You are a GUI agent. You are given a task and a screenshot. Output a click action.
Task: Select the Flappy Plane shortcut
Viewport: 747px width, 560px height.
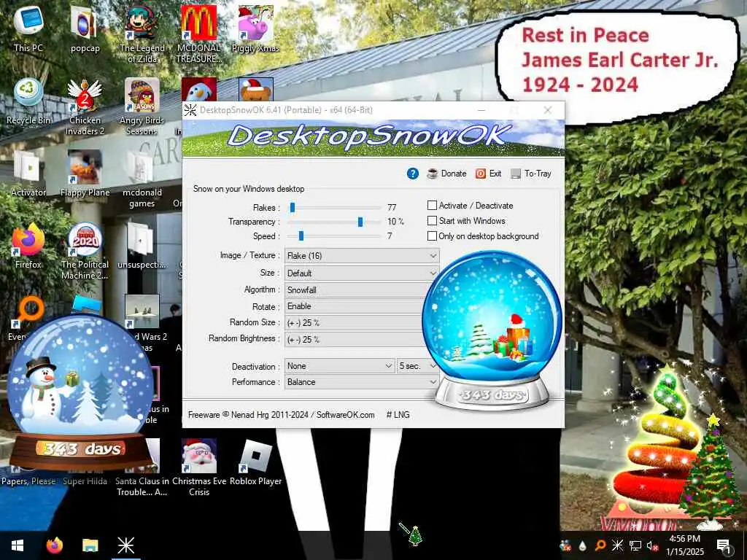point(85,174)
